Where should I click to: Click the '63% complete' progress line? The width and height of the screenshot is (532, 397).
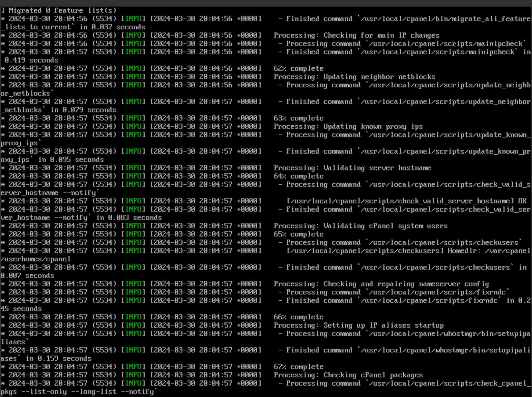[x=298, y=118]
